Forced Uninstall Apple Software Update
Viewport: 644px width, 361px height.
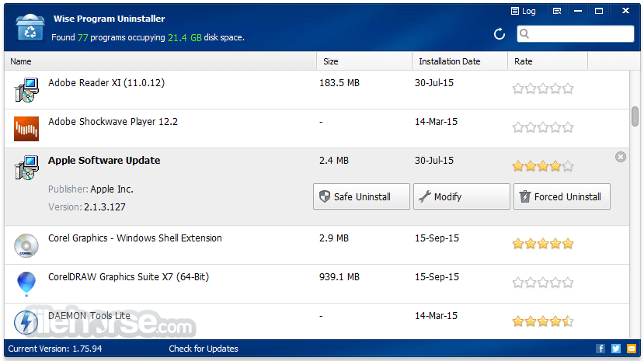point(562,196)
